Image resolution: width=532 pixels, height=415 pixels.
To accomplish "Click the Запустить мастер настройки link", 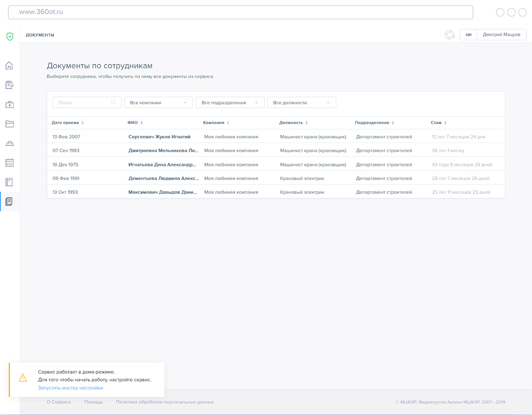I will coord(71,388).
